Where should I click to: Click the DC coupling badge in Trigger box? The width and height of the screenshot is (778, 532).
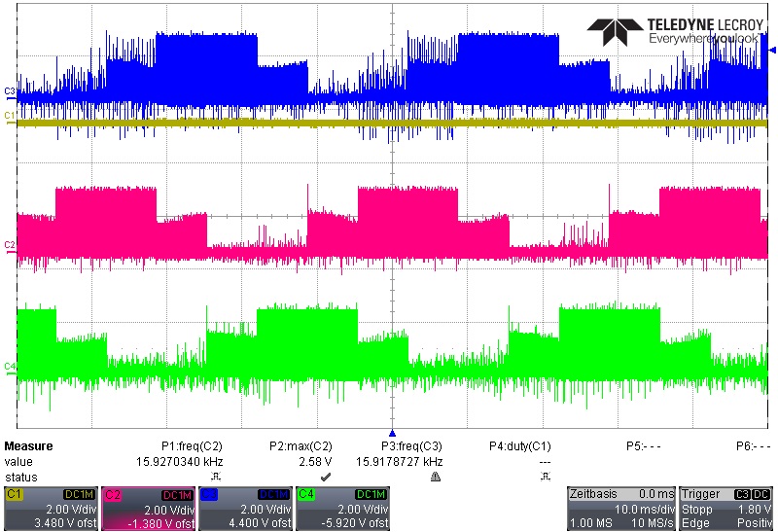(x=761, y=494)
